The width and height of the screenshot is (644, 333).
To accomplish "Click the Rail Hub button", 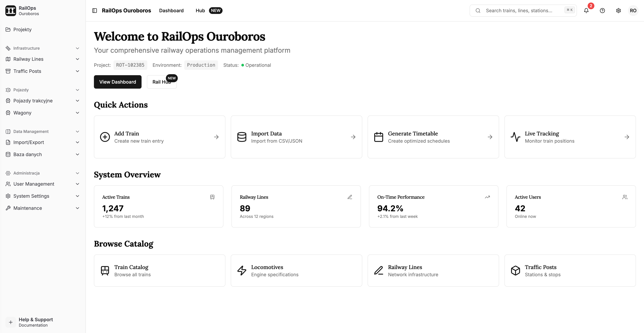I will (x=162, y=82).
